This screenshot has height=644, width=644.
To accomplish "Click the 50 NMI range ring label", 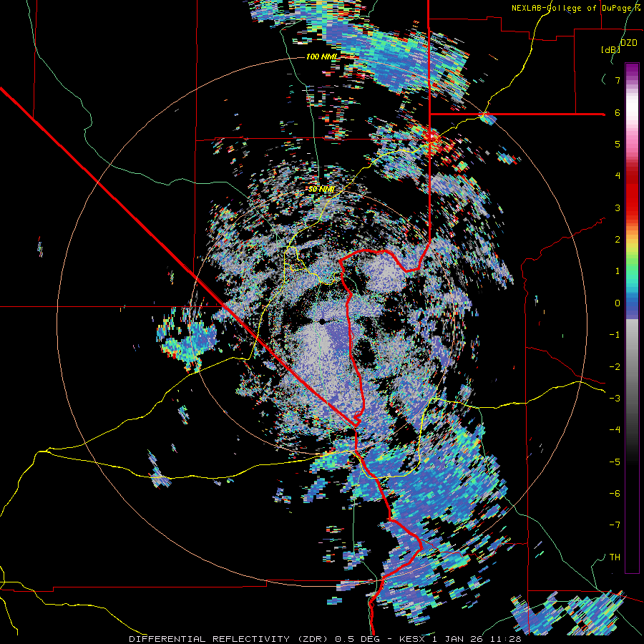I will tap(321, 190).
